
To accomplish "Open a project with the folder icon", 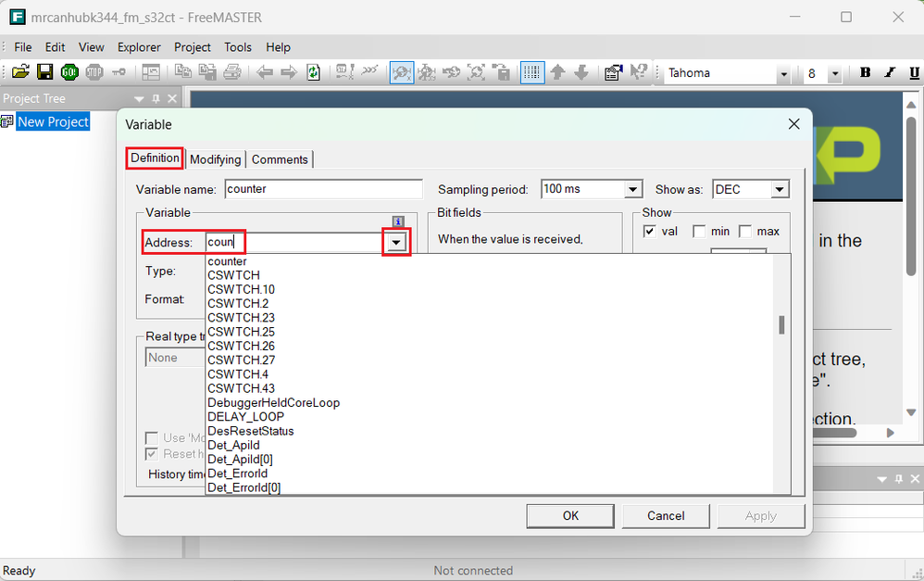I will (20, 72).
